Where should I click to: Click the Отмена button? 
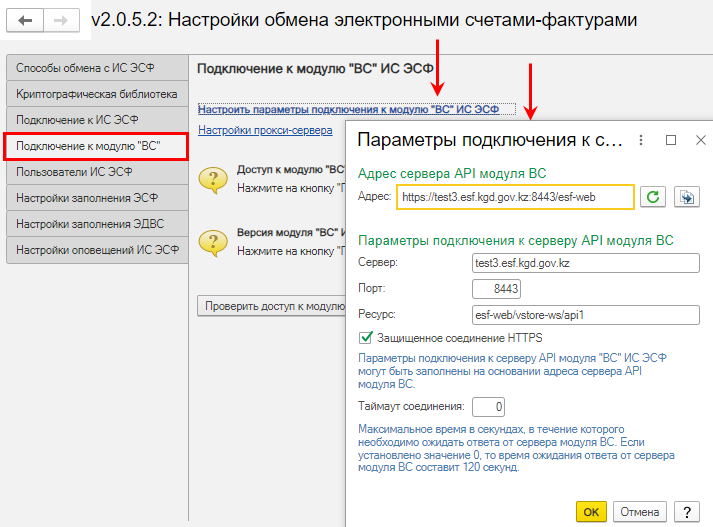pos(639,512)
